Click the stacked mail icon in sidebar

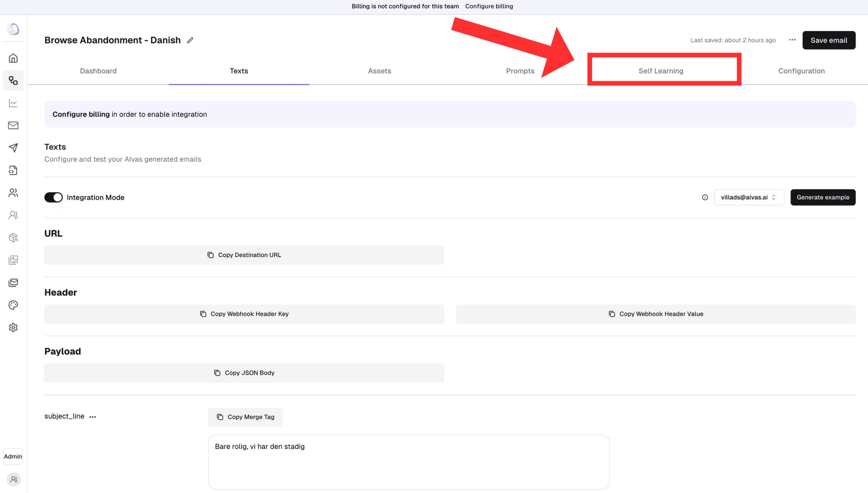click(13, 282)
